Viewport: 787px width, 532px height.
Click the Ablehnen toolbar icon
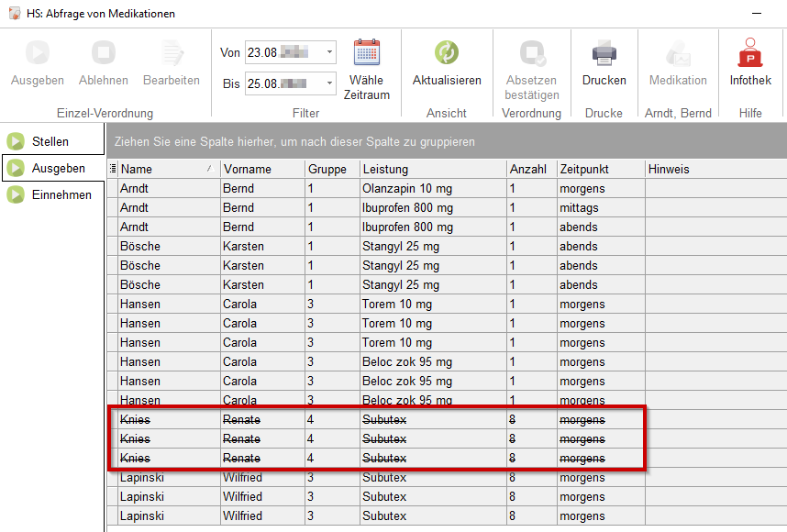point(104,53)
